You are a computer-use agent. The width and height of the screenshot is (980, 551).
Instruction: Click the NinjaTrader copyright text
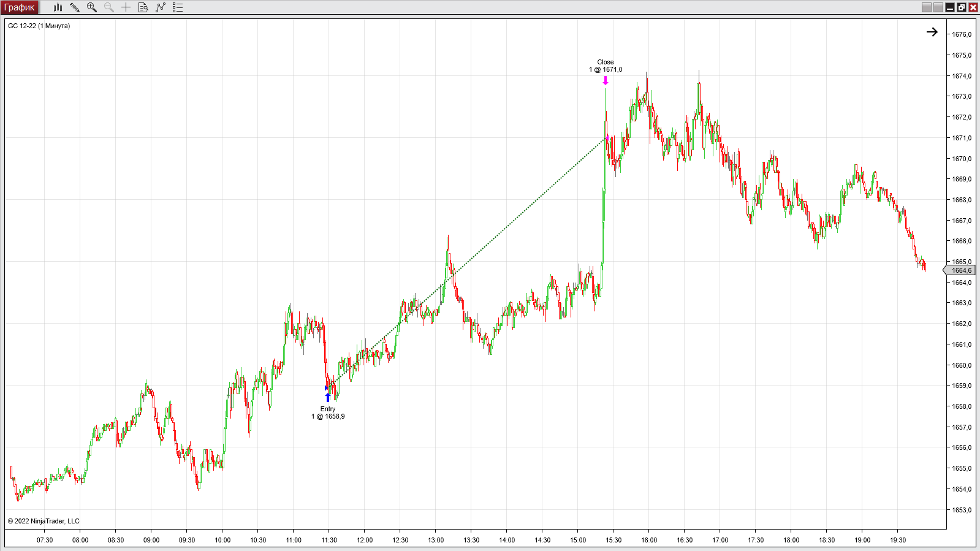click(x=44, y=521)
